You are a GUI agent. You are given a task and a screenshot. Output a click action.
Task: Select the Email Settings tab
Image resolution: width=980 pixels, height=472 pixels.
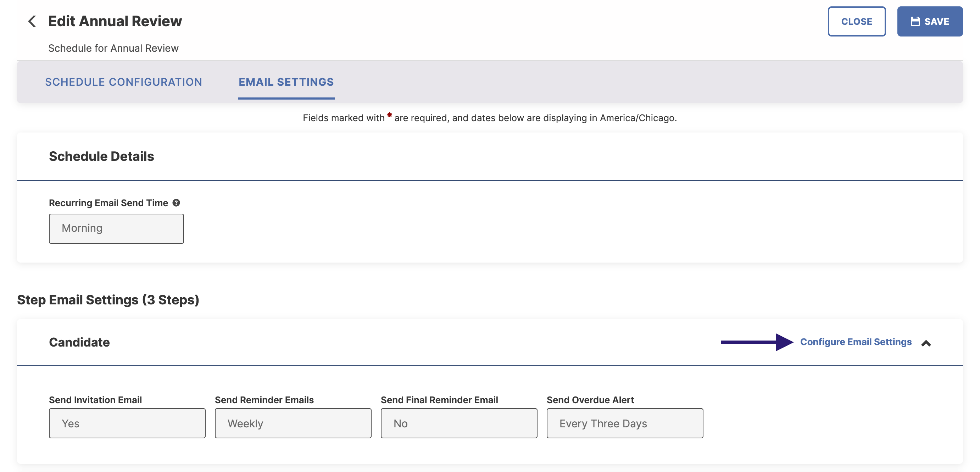pyautogui.click(x=286, y=82)
